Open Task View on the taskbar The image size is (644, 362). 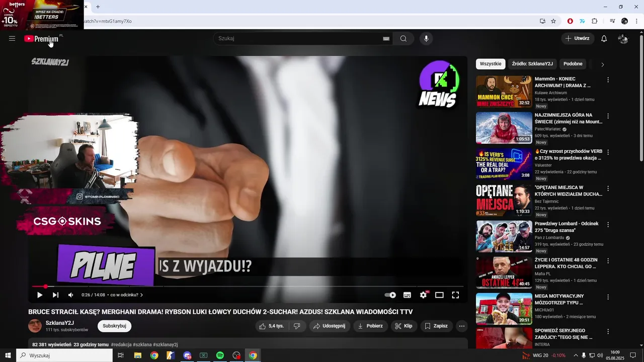[121, 355]
